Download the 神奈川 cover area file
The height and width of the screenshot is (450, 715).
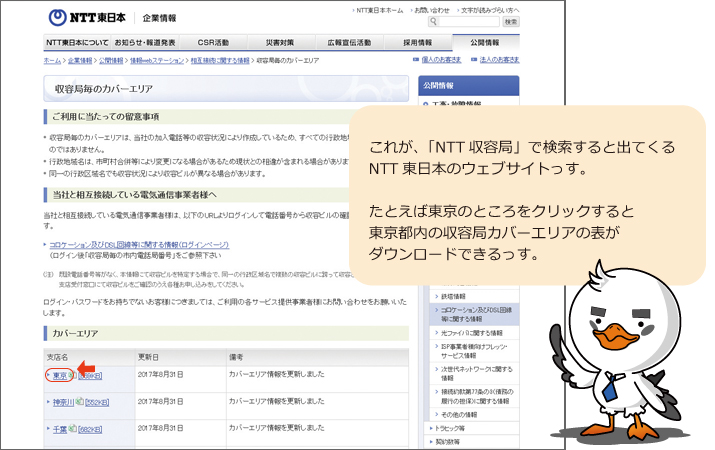pos(63,403)
